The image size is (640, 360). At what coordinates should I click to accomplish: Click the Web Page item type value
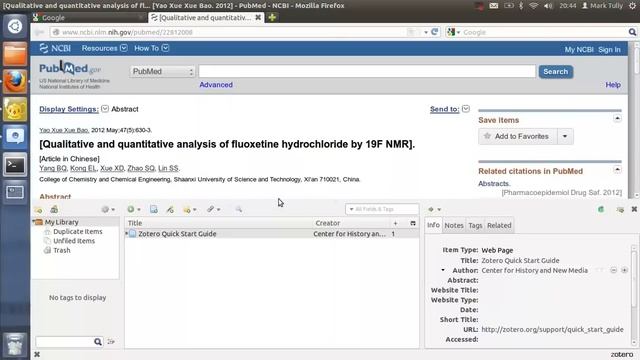click(x=497, y=250)
